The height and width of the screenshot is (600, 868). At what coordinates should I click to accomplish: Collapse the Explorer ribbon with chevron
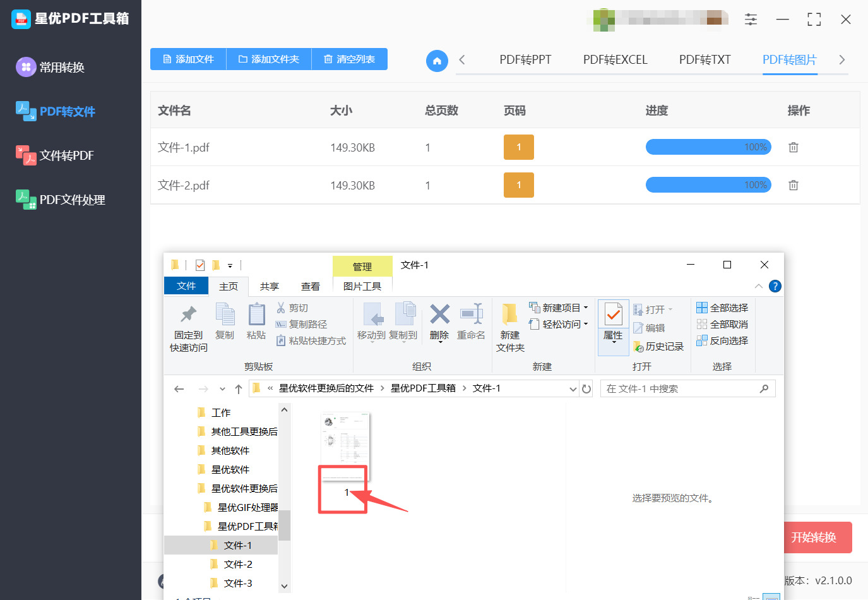(759, 286)
